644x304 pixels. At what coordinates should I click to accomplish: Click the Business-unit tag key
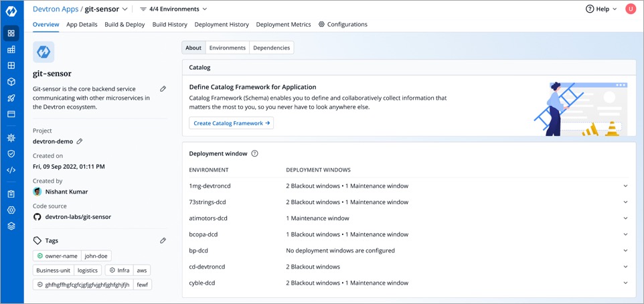point(54,271)
